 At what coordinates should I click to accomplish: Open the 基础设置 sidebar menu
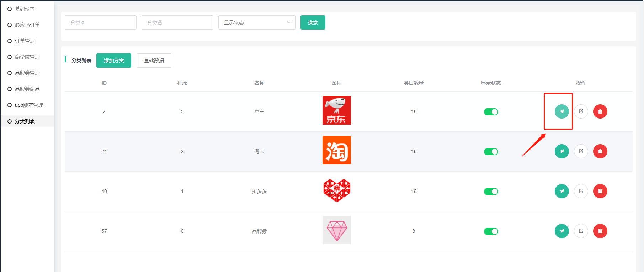25,9
